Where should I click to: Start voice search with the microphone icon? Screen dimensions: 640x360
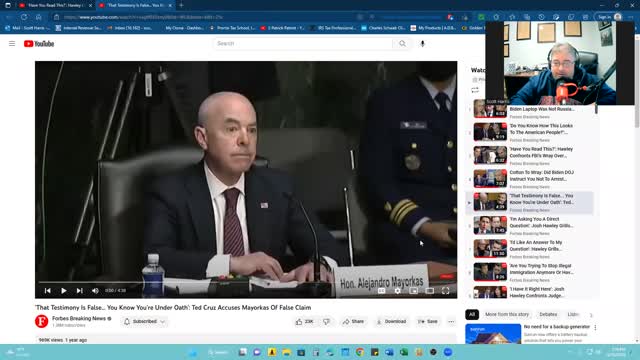[x=422, y=44]
